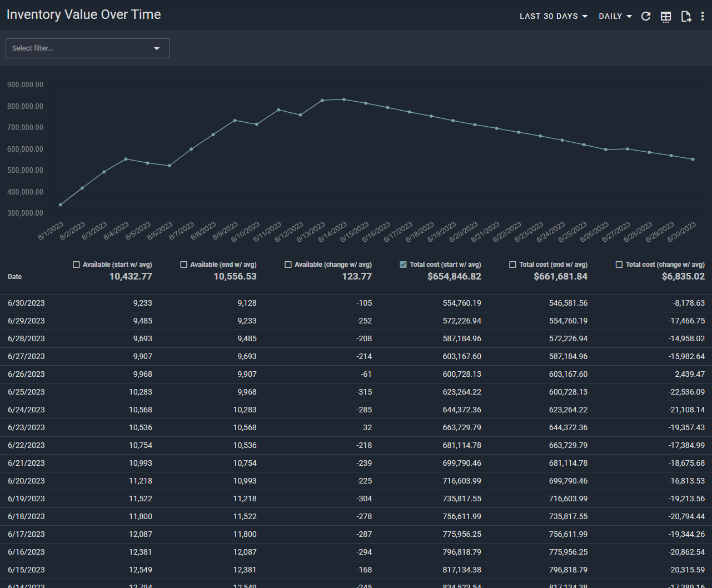Image resolution: width=712 pixels, height=588 pixels.
Task: Click the 6/1/2023 chart data point
Action: tap(61, 205)
